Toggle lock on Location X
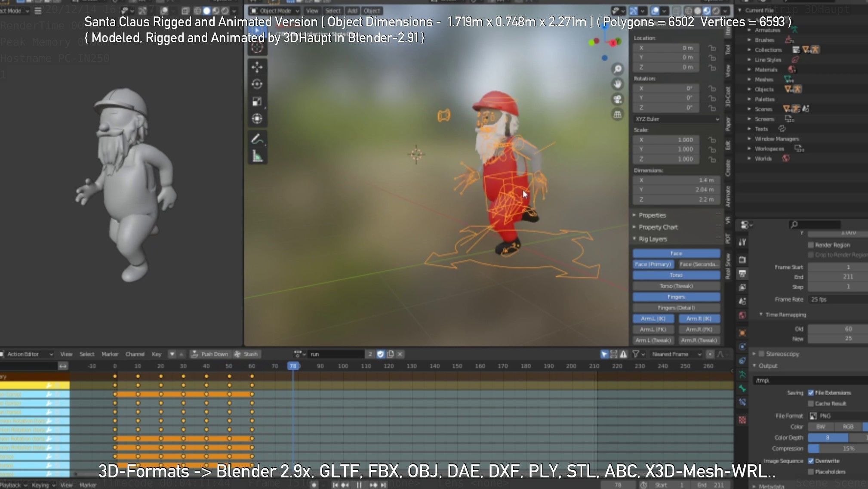868x489 pixels. point(712,48)
